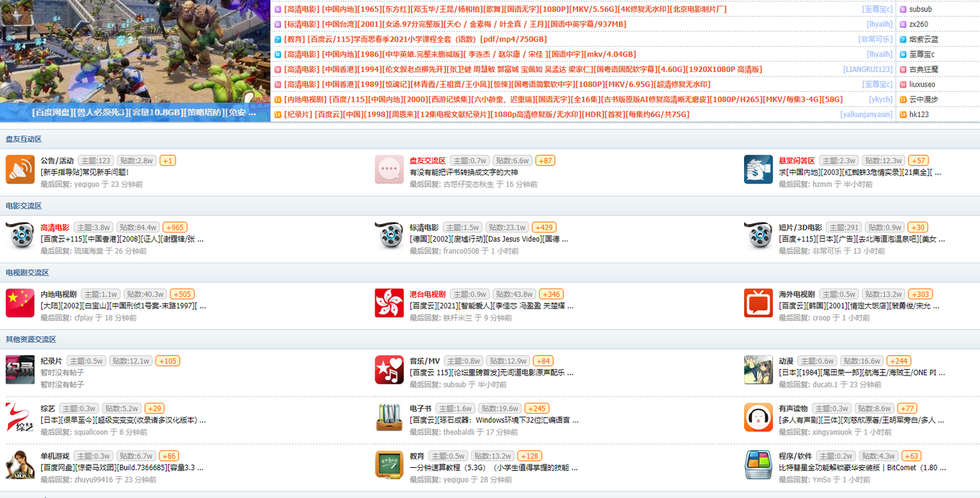Click the rank badge beside the 女汤 thread
The width and height of the screenshot is (980, 498).
(278, 25)
